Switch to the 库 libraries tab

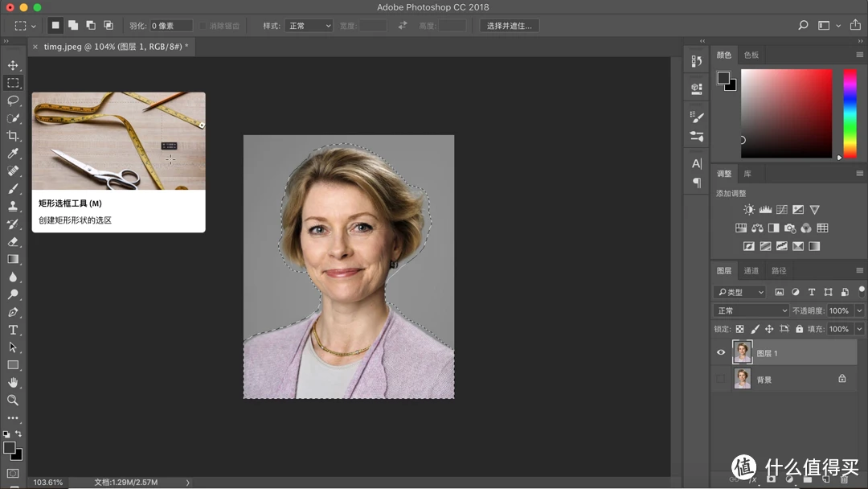[747, 174]
